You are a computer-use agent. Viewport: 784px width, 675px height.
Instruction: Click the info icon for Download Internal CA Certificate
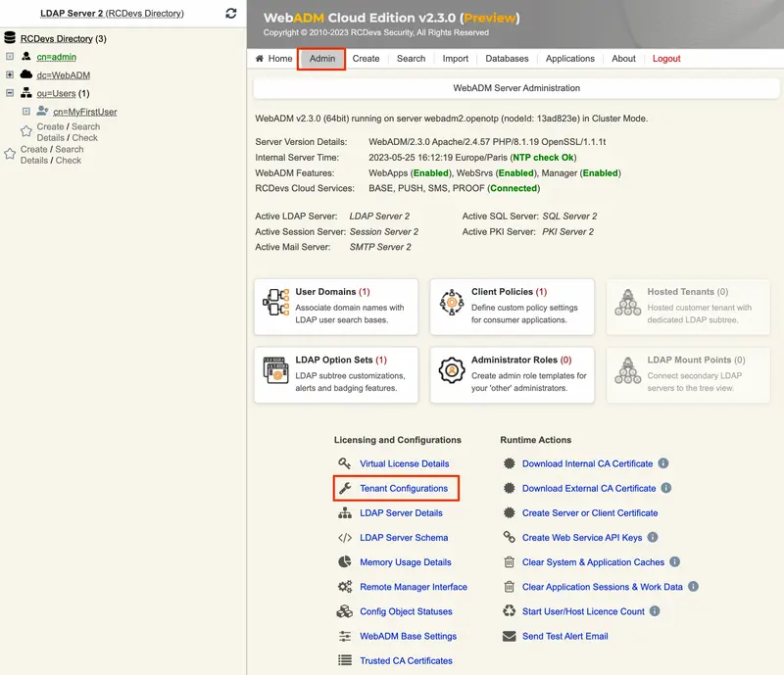coord(663,463)
